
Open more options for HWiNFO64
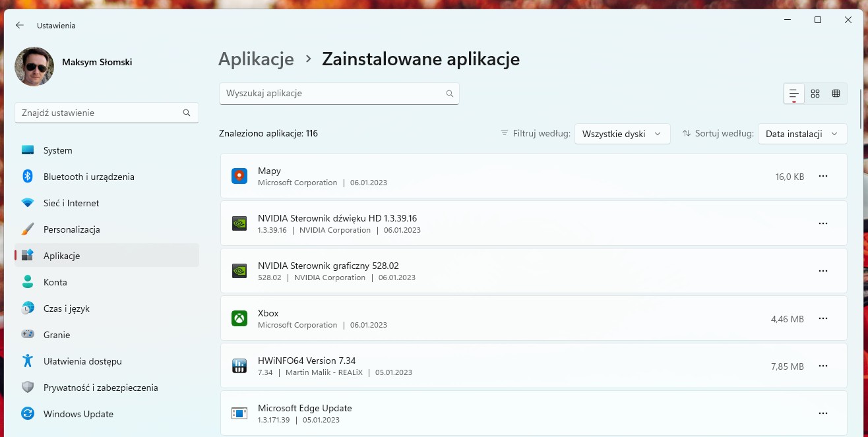822,366
